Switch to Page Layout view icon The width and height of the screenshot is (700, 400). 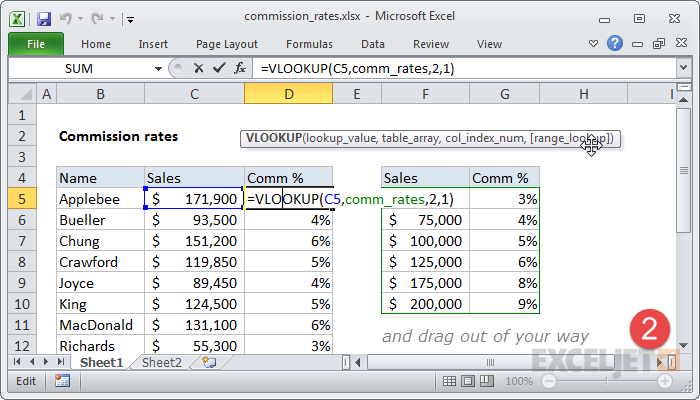(x=468, y=381)
